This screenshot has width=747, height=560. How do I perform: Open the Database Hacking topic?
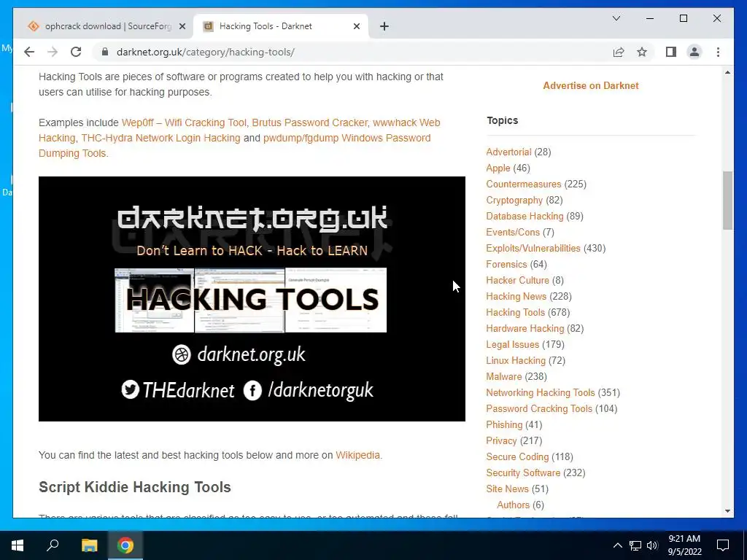[x=525, y=216]
